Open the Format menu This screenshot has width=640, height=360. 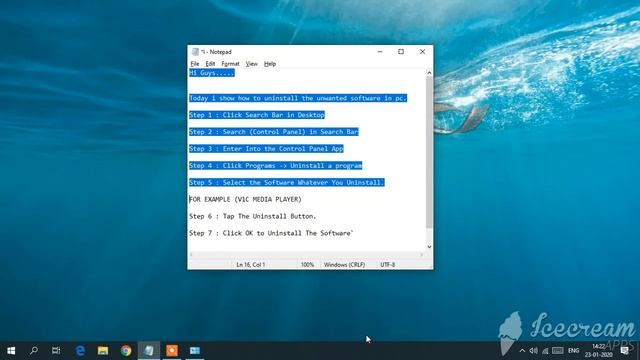[x=230, y=64]
